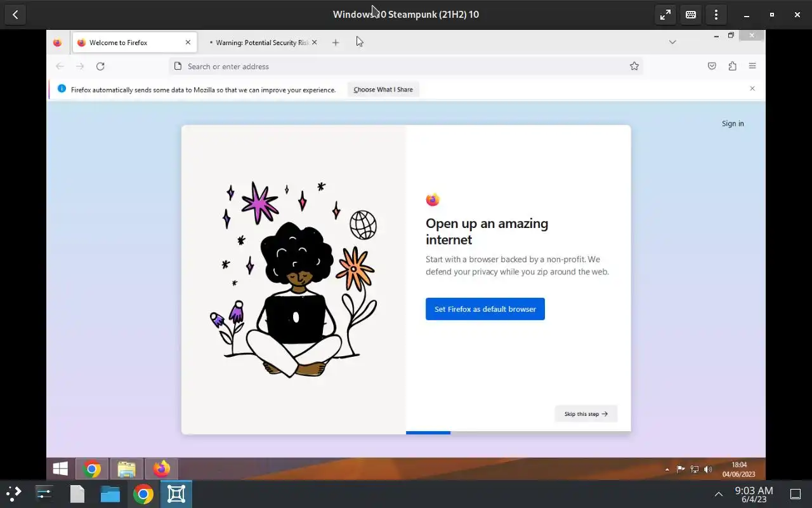
Task: Open the volume icon in Windows tray
Action: click(708, 470)
